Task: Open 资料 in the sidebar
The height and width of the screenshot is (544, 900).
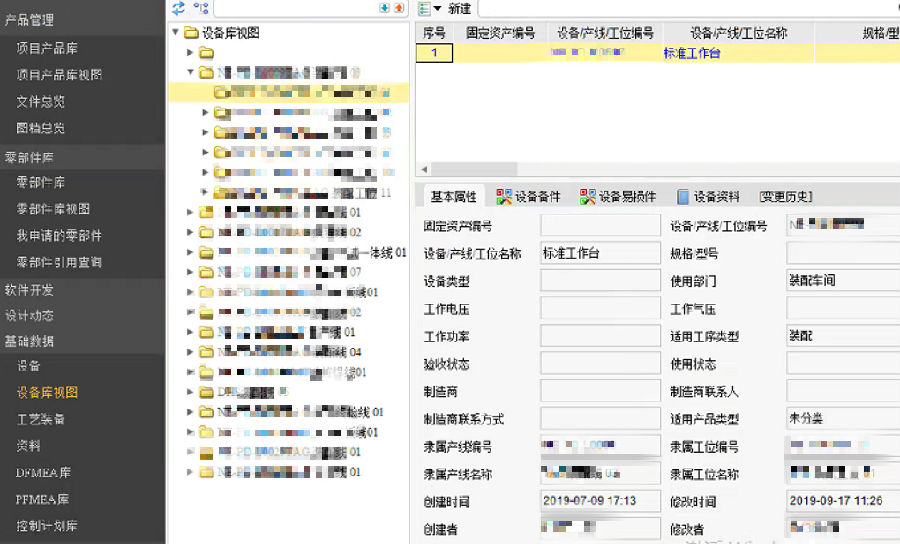Action: coord(28,446)
